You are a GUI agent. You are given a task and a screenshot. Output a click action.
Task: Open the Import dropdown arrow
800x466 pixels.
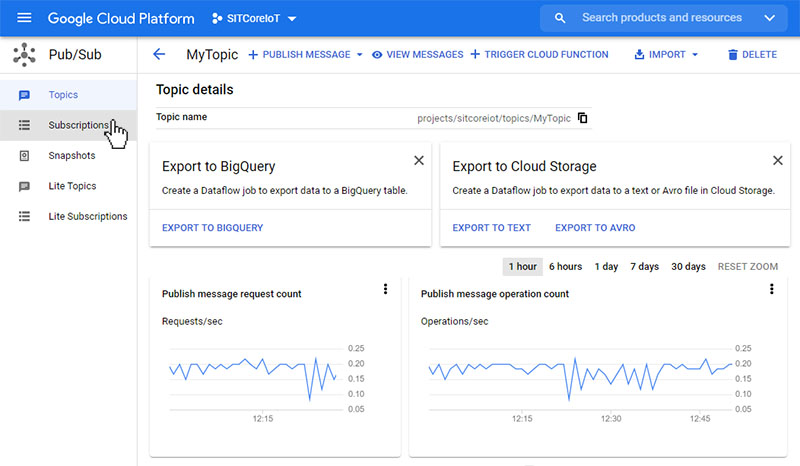click(695, 55)
